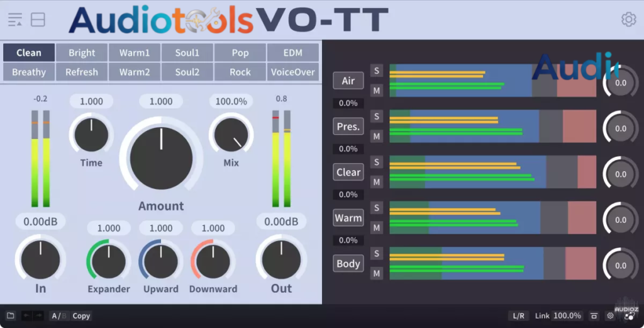Screen dimensions: 644x328
Task: Select the Soul1 preset tab
Action: [x=187, y=53]
